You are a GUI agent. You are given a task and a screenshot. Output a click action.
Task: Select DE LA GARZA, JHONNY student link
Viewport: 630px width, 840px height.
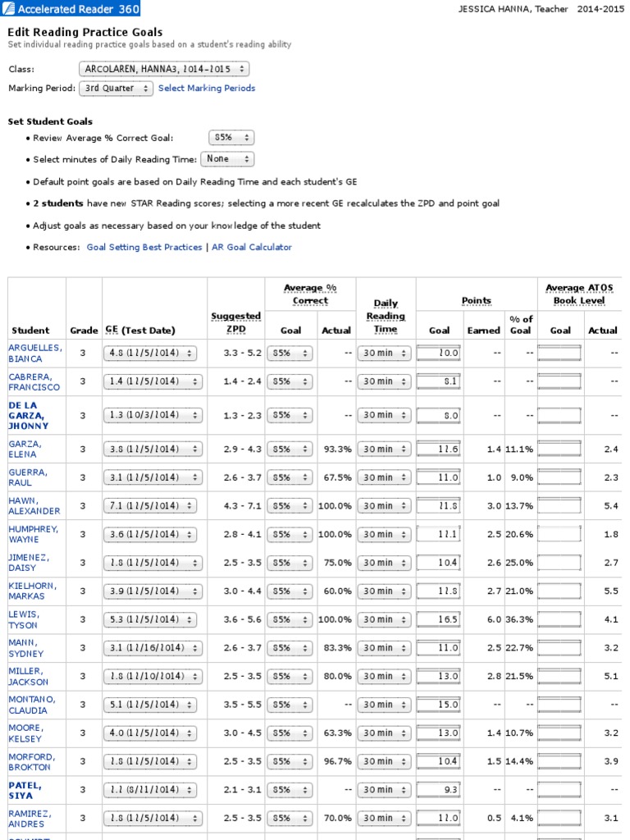tap(29, 415)
